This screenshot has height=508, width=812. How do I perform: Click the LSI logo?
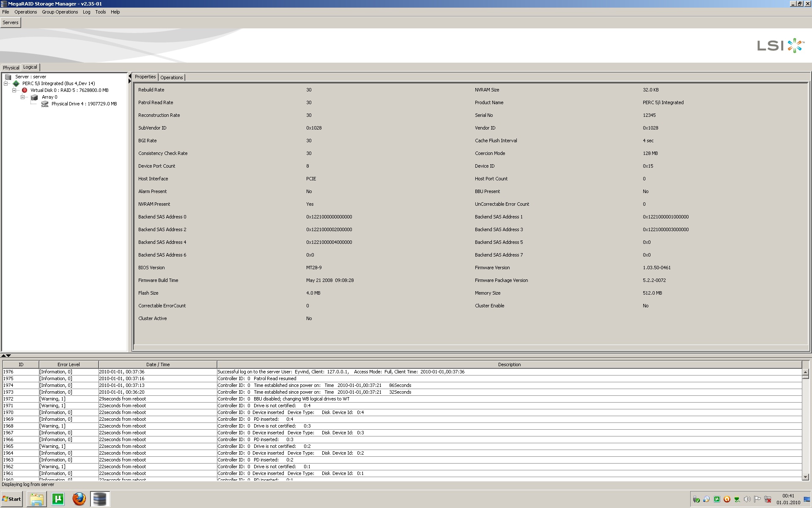780,45
